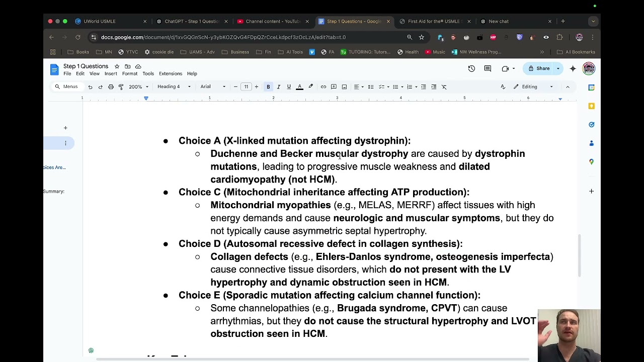
Task: Click the font size field showing 11
Action: [x=246, y=87]
